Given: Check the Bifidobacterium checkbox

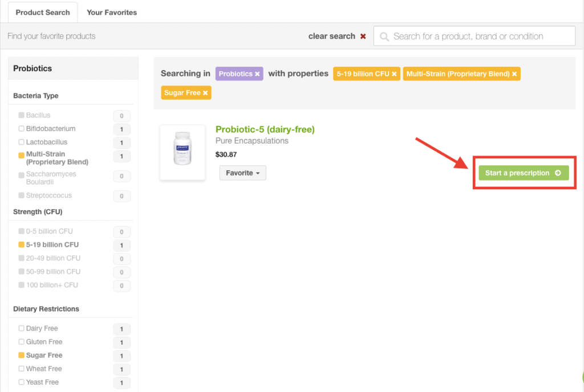Looking at the screenshot, I should 21,129.
